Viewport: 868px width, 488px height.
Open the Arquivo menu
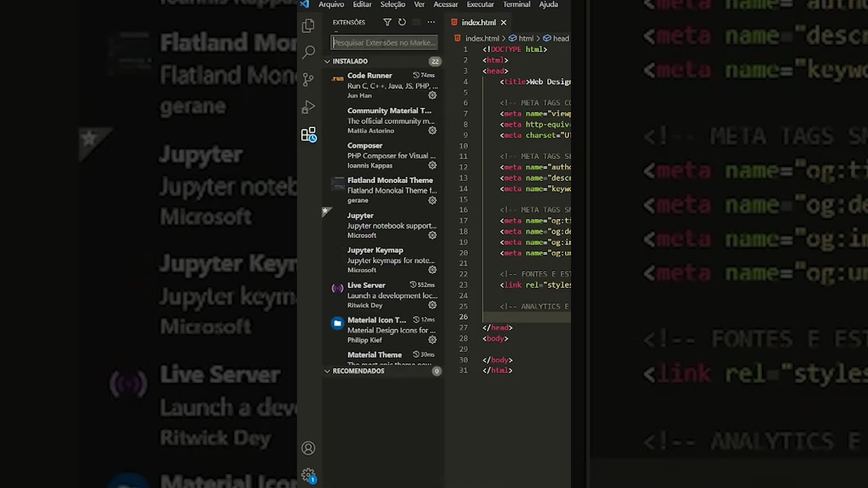click(331, 5)
